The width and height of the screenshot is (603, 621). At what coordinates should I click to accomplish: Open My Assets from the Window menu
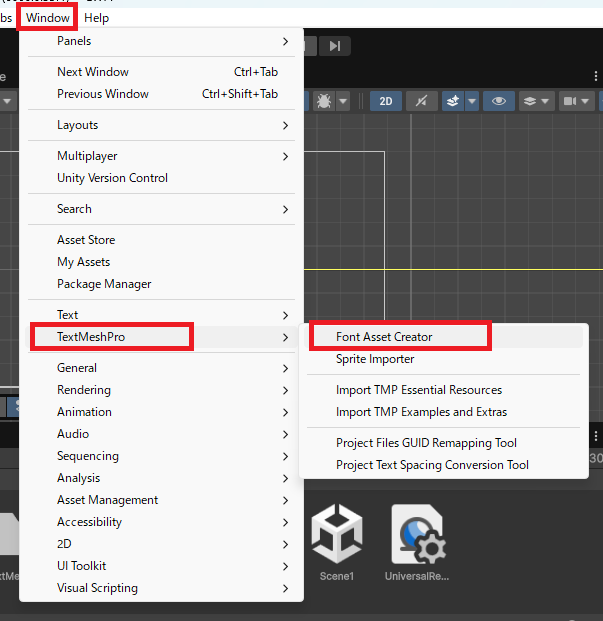[x=161, y=262]
